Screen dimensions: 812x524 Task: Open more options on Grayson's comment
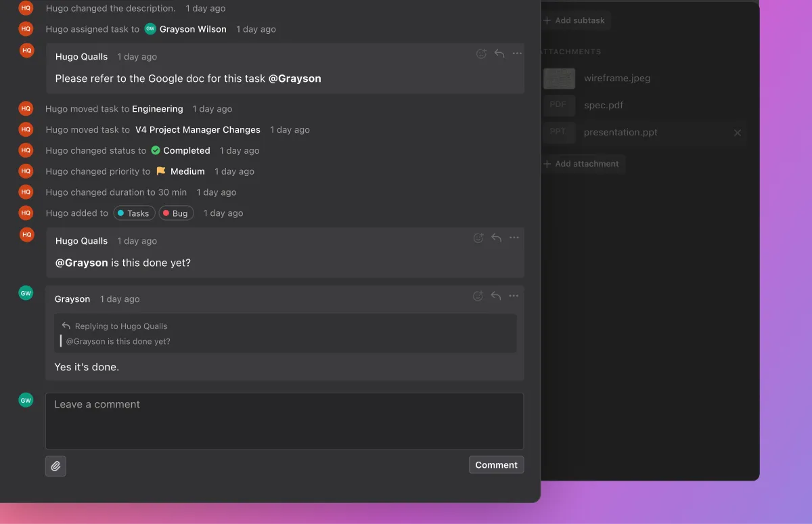pos(514,296)
